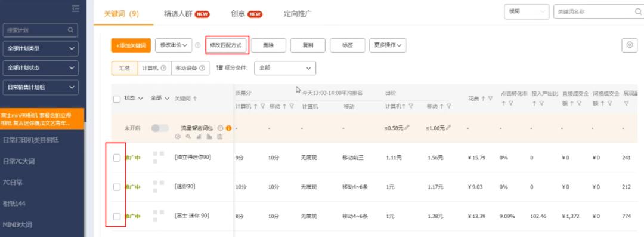Click the +添加关键词 button
644x237 pixels.
point(131,45)
